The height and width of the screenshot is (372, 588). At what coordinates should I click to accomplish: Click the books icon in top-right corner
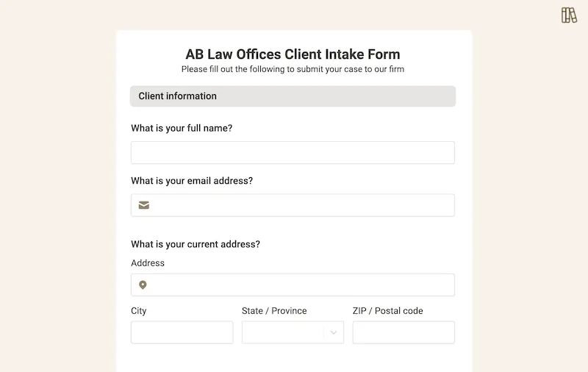569,15
